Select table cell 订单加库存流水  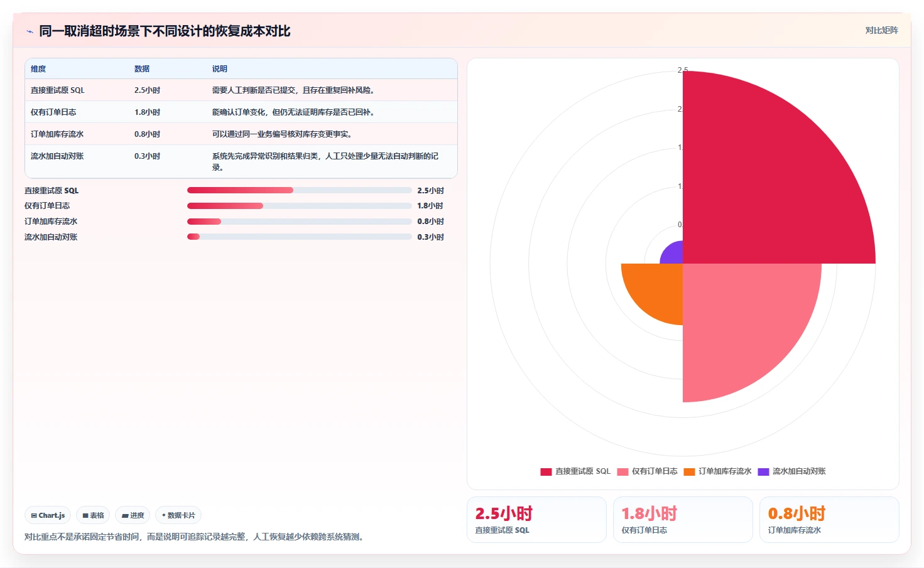(57, 134)
